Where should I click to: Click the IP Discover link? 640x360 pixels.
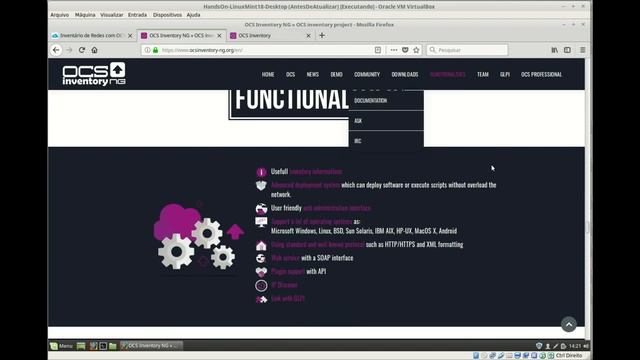[284, 285]
